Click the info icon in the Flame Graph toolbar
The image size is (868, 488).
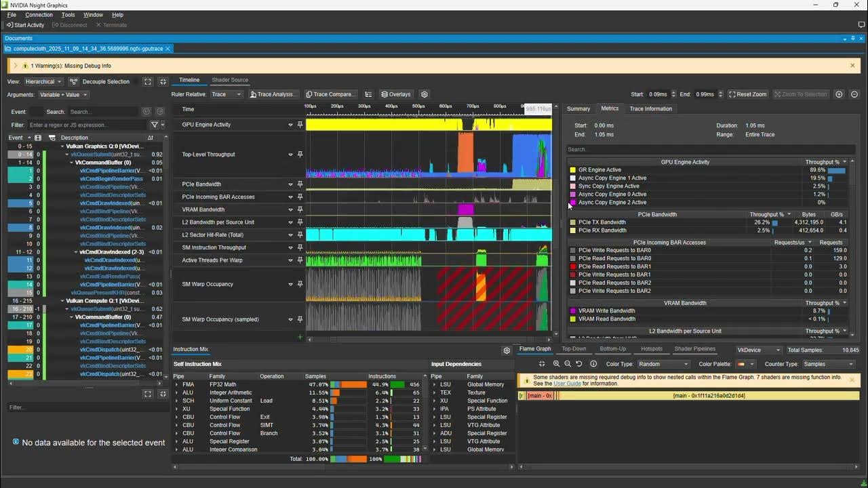coord(593,364)
